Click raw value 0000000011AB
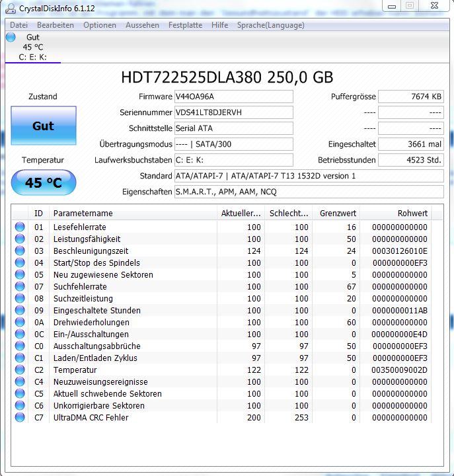 [400, 310]
